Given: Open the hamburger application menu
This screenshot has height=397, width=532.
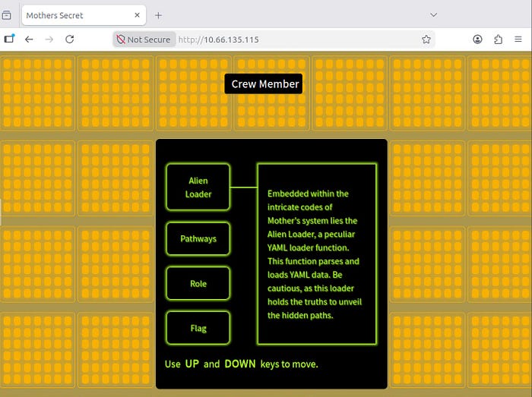Looking at the screenshot, I should coord(518,39).
